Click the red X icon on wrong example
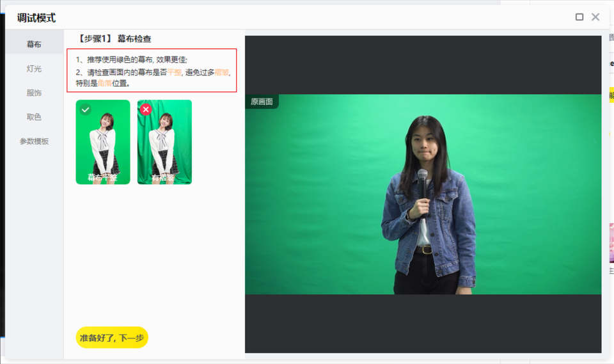Image resolution: width=614 pixels, height=364 pixels. pyautogui.click(x=146, y=109)
